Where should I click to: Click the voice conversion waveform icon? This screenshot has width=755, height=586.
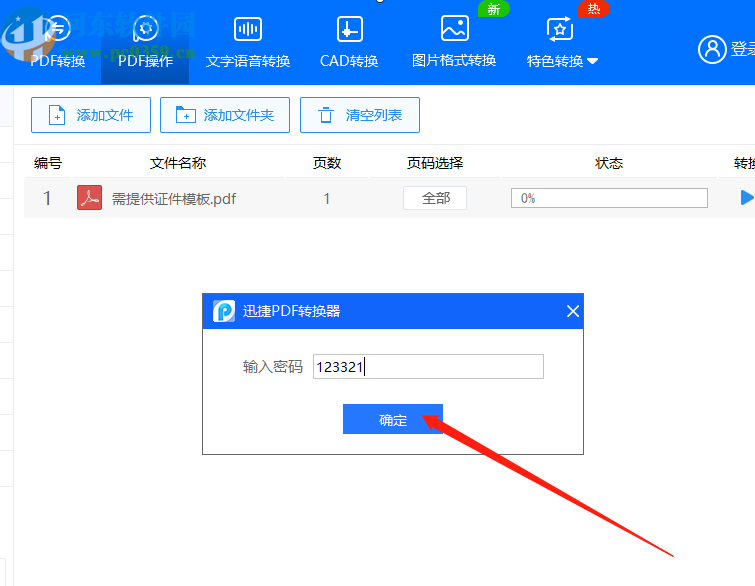tap(248, 29)
